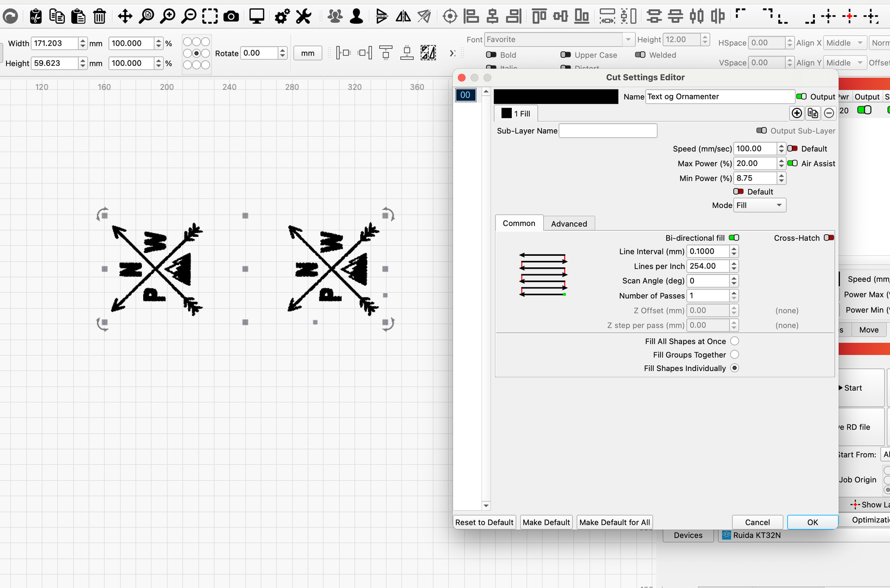
Task: Click the flip horizontal mirror icon
Action: 403,17
